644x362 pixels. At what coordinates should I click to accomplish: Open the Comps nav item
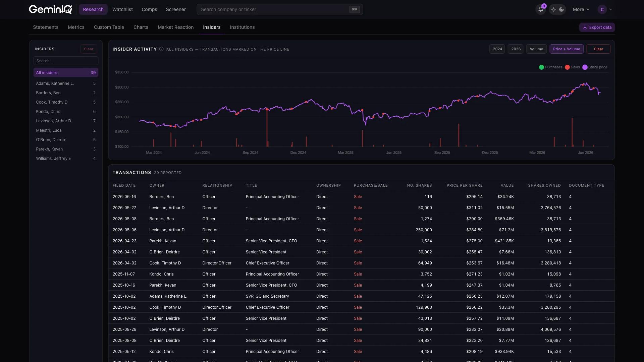coord(149,9)
